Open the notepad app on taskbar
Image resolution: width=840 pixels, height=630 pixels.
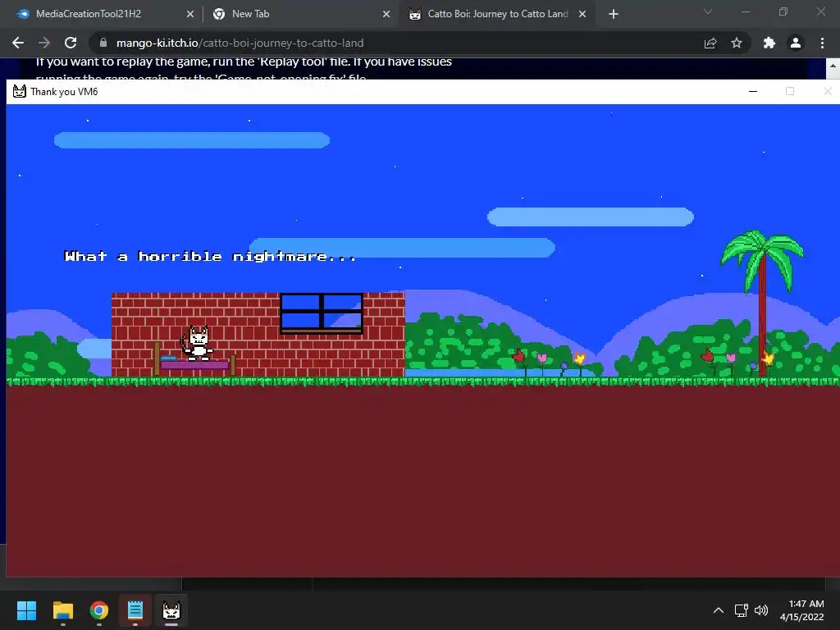135,610
